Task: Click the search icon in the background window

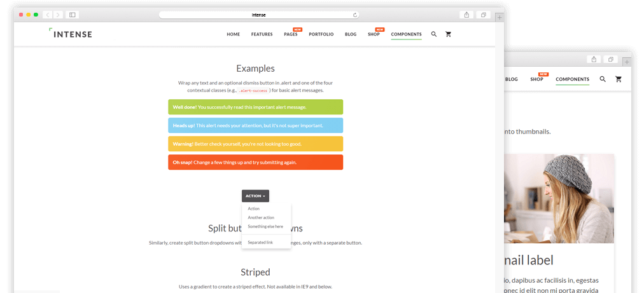Action: [x=603, y=79]
